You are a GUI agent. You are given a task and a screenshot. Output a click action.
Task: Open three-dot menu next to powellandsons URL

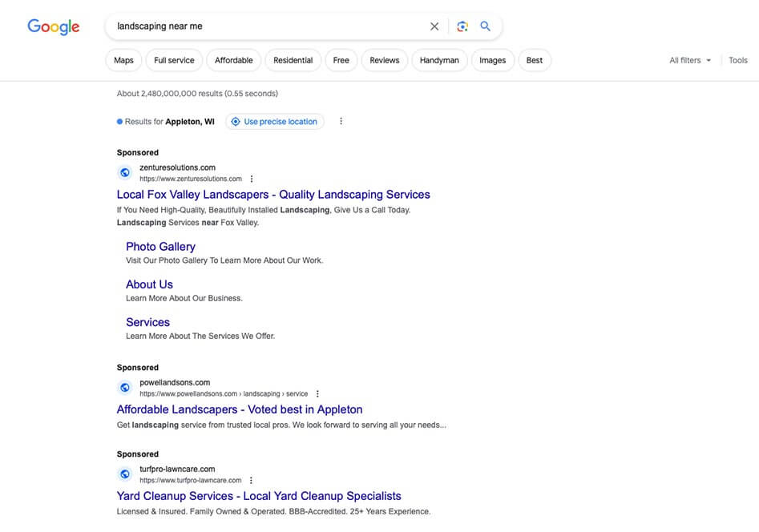(317, 394)
